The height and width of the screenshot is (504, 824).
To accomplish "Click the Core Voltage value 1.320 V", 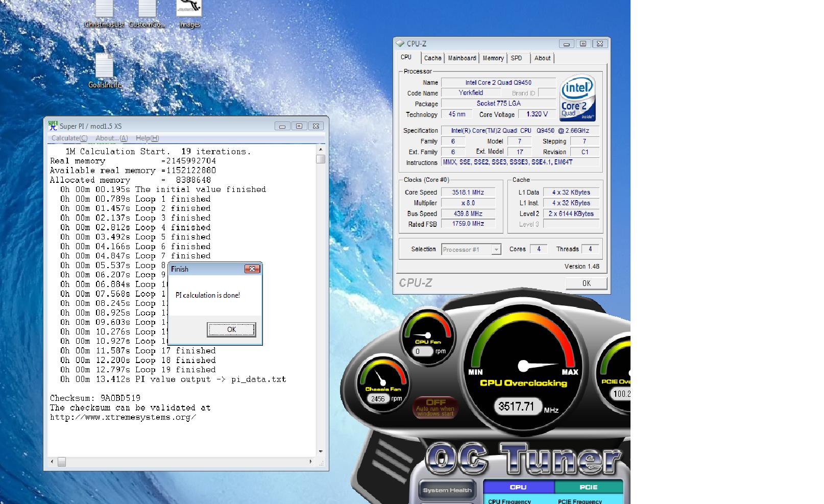I will (x=537, y=114).
